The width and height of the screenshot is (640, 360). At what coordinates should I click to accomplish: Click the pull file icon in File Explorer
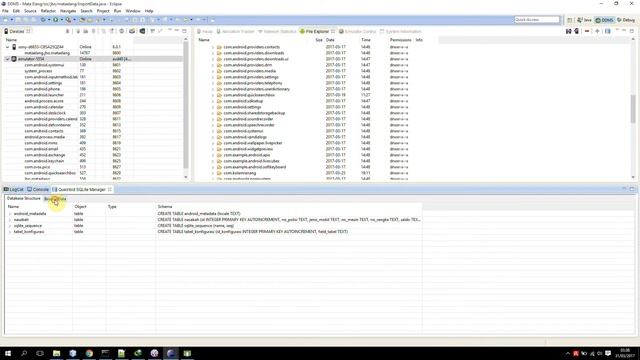pos(569,31)
